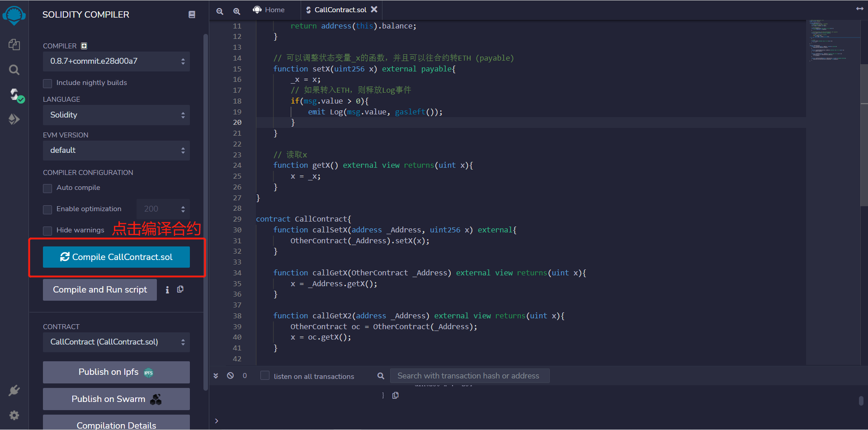Image resolution: width=868 pixels, height=430 pixels.
Task: Open the Search in files sidebar icon
Action: point(14,70)
